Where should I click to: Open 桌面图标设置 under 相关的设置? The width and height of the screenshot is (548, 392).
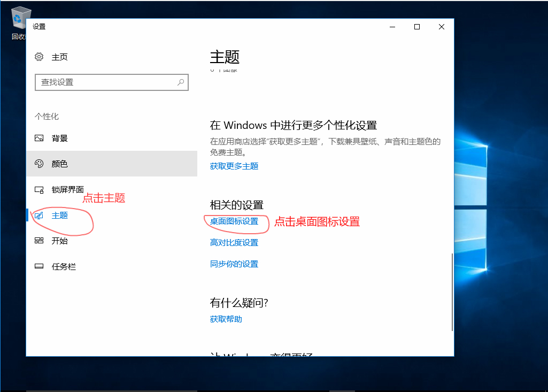235,221
